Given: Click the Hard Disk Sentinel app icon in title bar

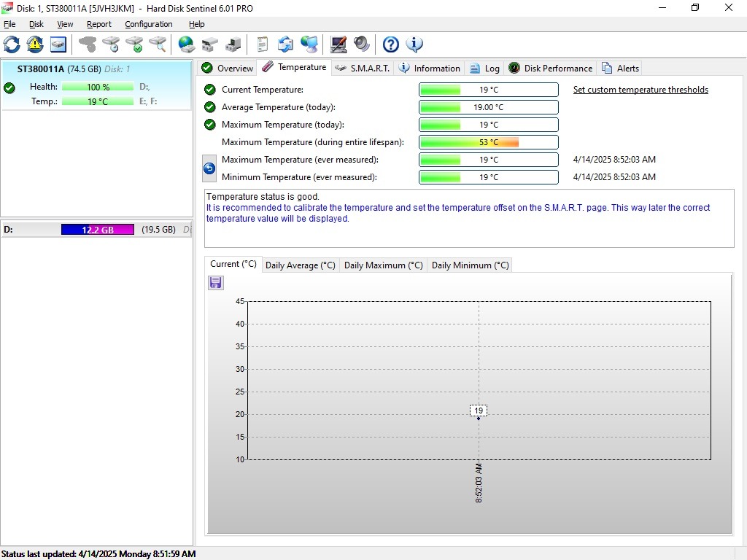Looking at the screenshot, I should click(7, 8).
